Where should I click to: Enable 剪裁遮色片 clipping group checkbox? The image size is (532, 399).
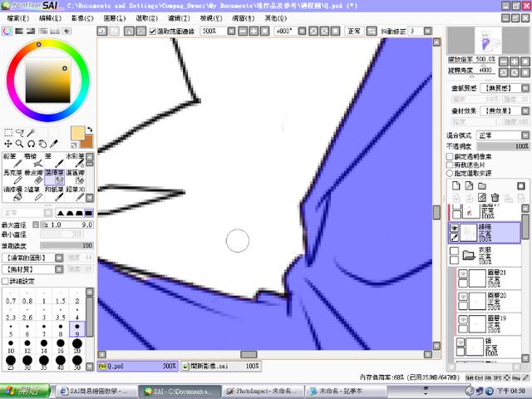[x=450, y=165]
